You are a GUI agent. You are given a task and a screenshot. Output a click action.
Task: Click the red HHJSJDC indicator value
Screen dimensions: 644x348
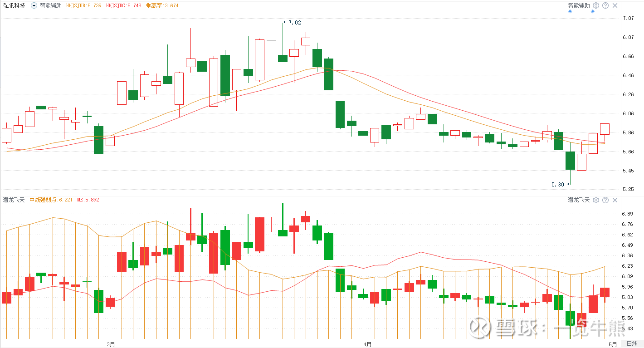pos(123,6)
